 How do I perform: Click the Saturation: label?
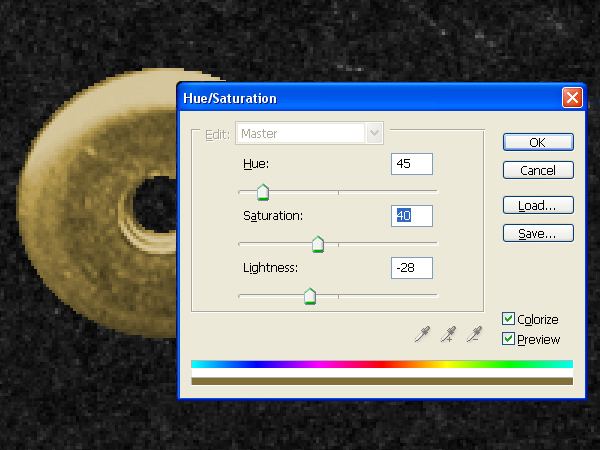click(x=273, y=216)
